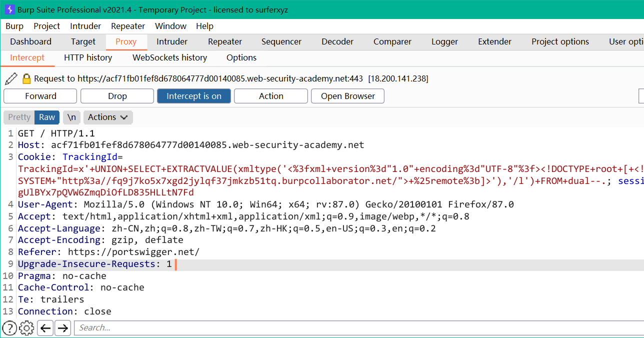644x338 pixels.
Task: Switch to Pretty view
Action: point(19,117)
